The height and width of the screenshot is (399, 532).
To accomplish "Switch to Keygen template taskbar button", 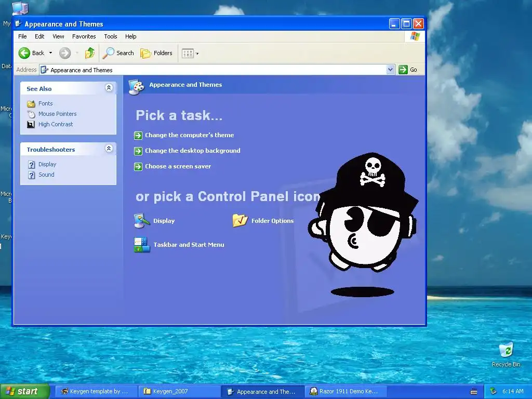I will pyautogui.click(x=96, y=392).
